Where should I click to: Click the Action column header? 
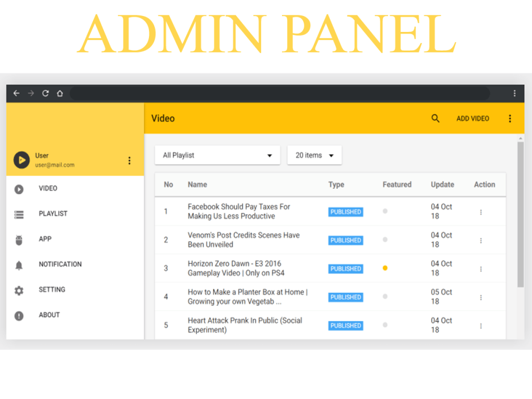[x=485, y=185]
